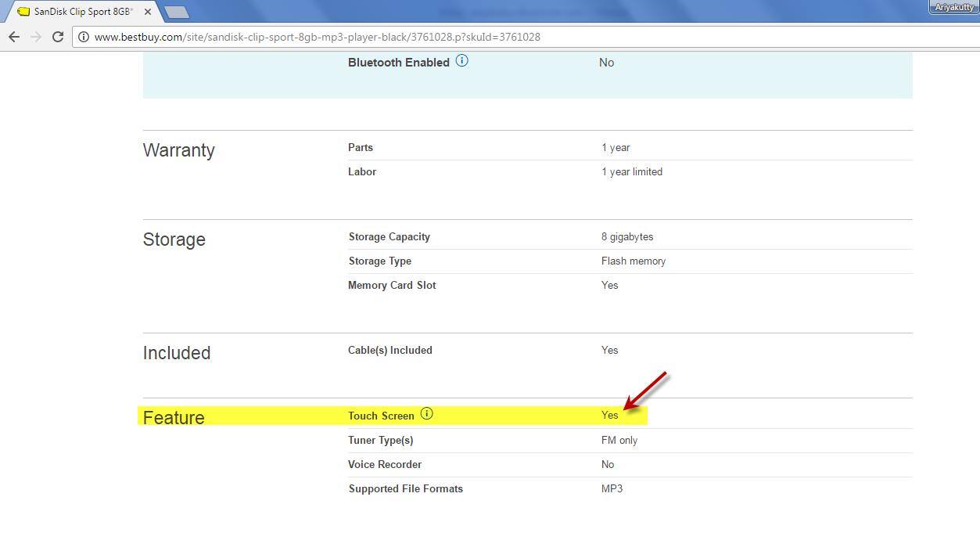Click the browser Forward arrow
Viewport: 980px width, 533px height.
pyautogui.click(x=36, y=37)
